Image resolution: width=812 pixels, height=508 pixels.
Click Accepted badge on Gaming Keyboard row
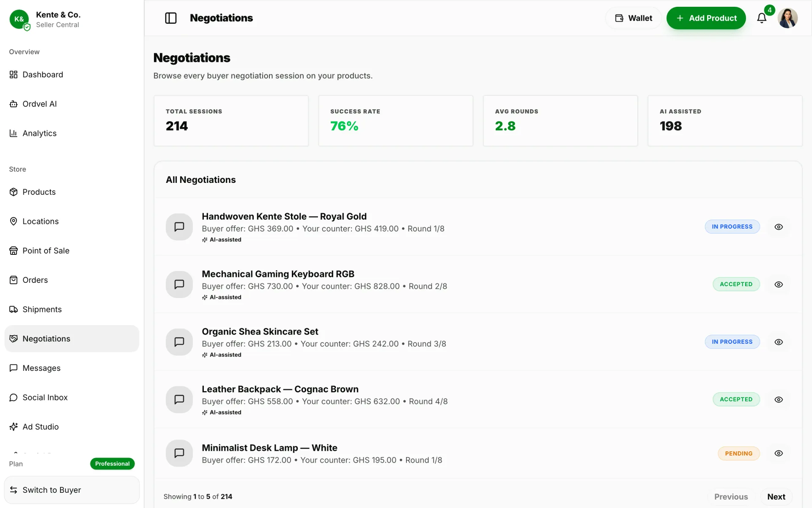[x=736, y=284]
